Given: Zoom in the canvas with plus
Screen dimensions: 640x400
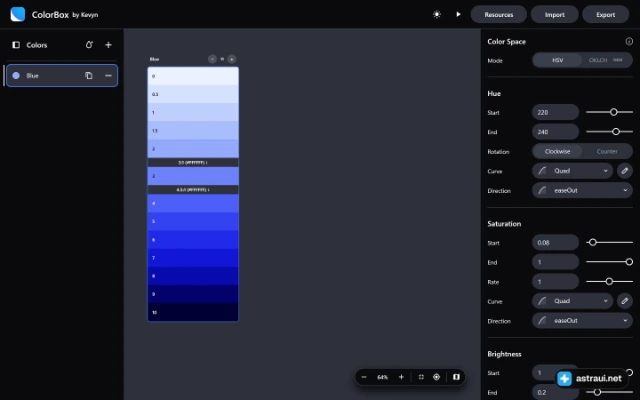Looking at the screenshot, I should pyautogui.click(x=401, y=377).
